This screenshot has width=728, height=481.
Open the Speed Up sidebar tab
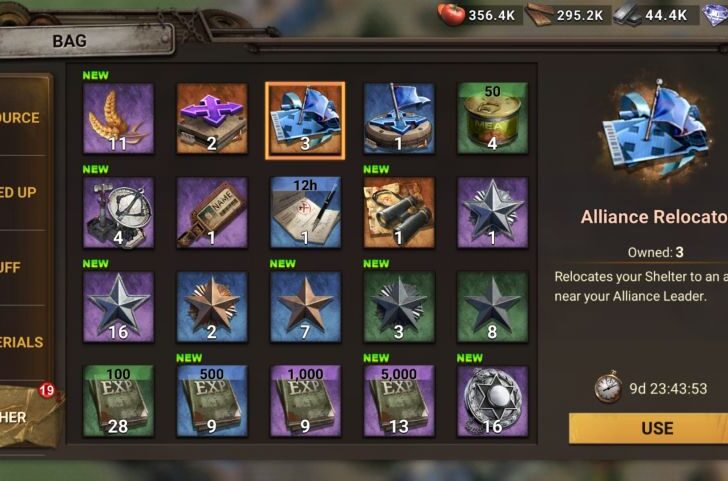(x=23, y=193)
